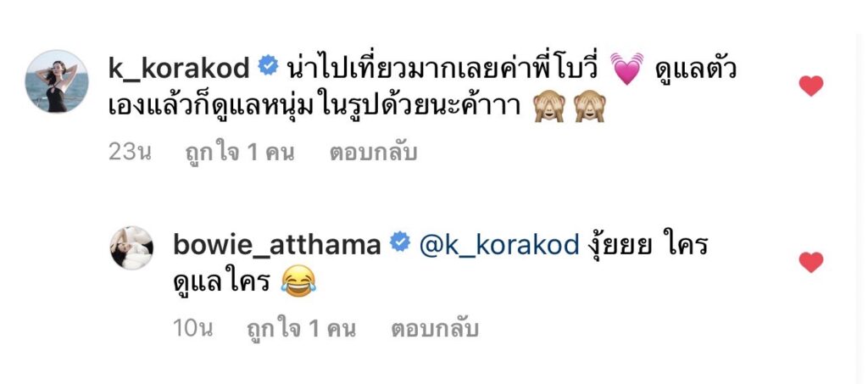Click the first see-no-evil monkey emoji
The width and height of the screenshot is (868, 384).
[x=548, y=107]
